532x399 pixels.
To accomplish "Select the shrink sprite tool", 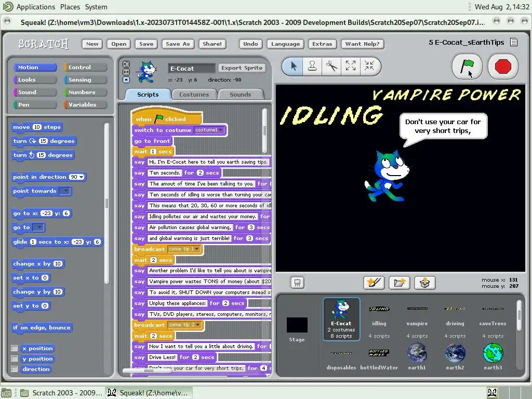I will [369, 66].
